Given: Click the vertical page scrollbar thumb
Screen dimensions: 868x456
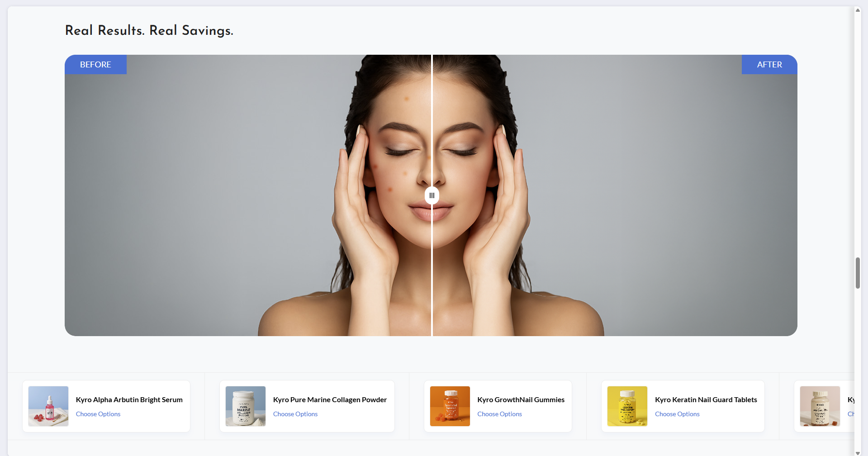Looking at the screenshot, I should tap(858, 273).
